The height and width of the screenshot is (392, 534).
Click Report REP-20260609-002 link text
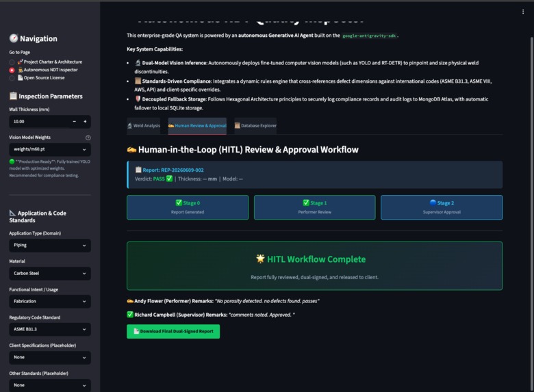[x=173, y=170]
